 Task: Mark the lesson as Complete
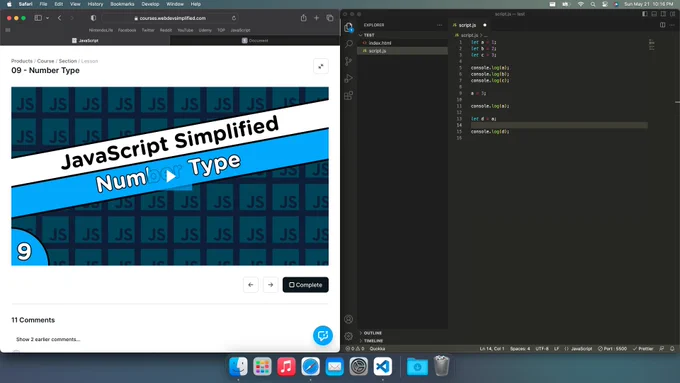click(305, 285)
